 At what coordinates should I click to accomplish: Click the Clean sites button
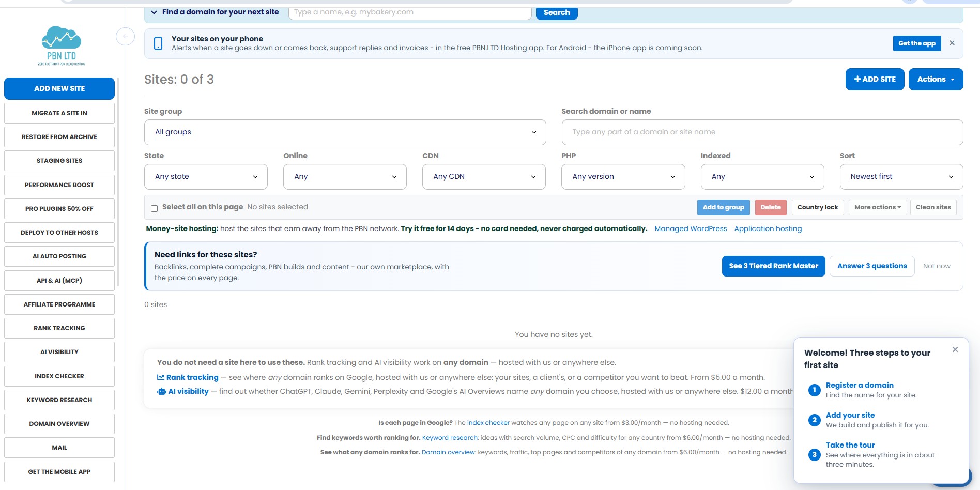click(933, 207)
